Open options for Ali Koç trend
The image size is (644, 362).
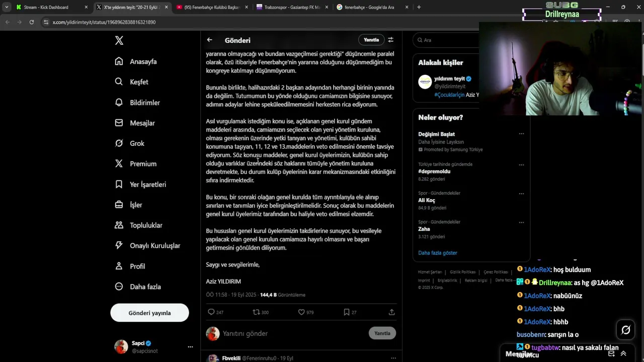521,194
